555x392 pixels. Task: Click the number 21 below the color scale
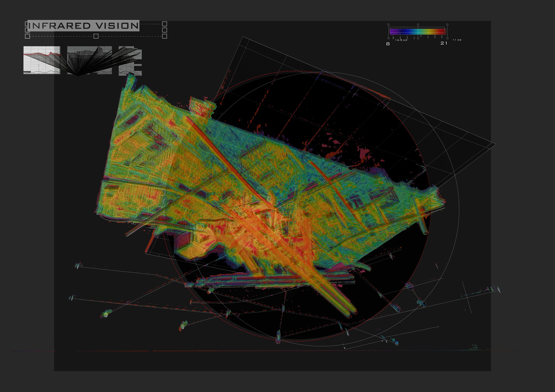click(444, 43)
